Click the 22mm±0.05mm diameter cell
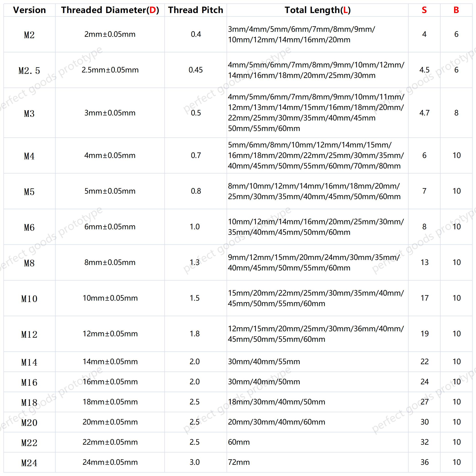 click(110, 442)
